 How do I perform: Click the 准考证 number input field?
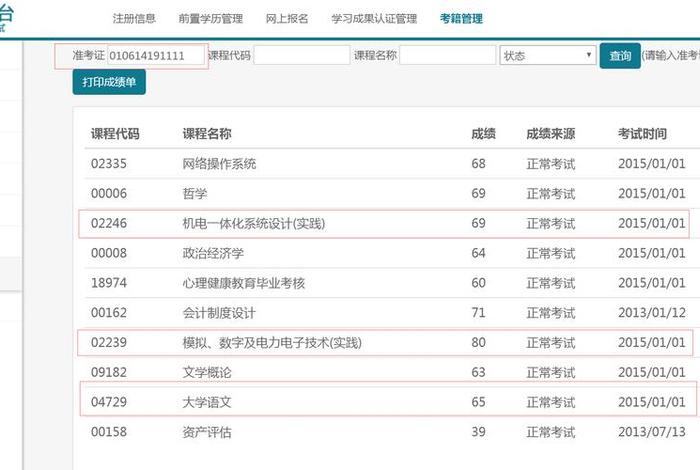[155, 56]
